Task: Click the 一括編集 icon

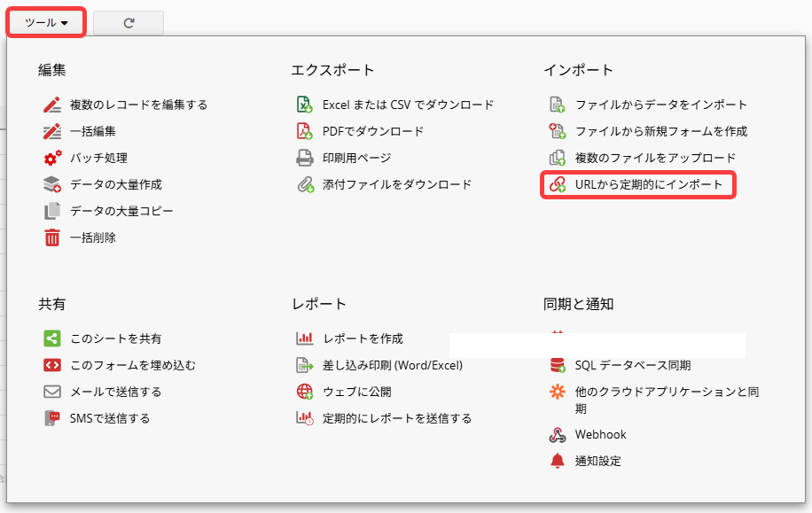Action: point(51,131)
